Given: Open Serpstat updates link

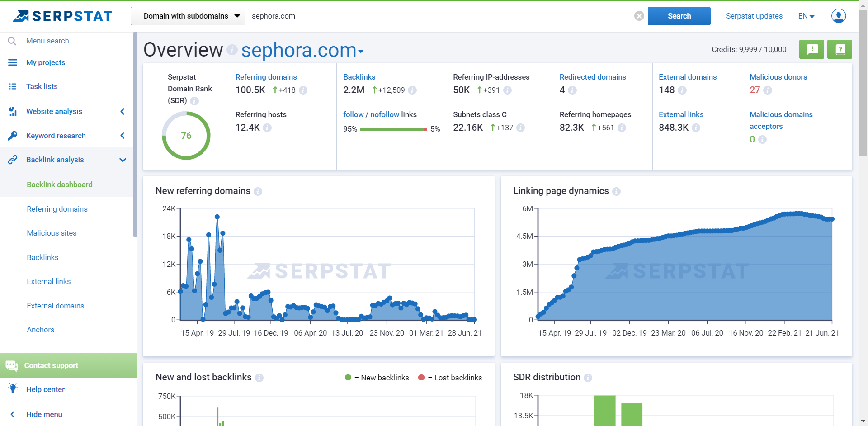Looking at the screenshot, I should tap(754, 16).
